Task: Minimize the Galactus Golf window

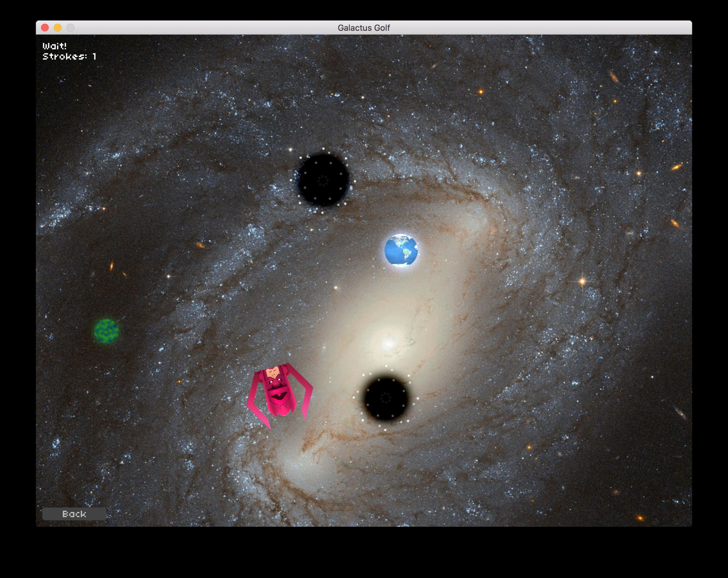Action: 58,28
